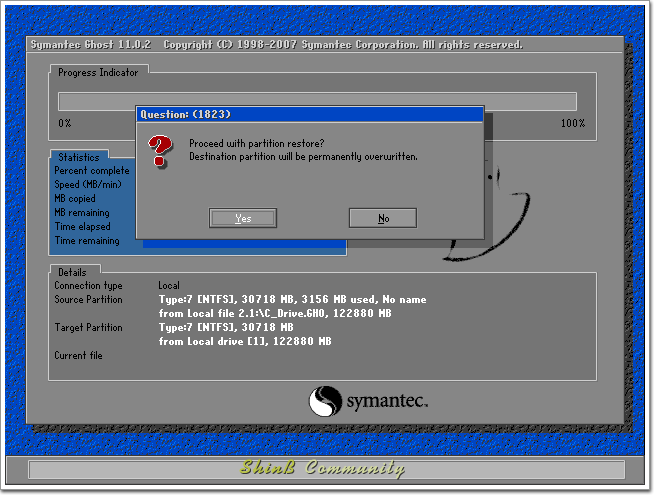Click the progress indicator bar
This screenshot has height=495, width=654.
click(317, 101)
